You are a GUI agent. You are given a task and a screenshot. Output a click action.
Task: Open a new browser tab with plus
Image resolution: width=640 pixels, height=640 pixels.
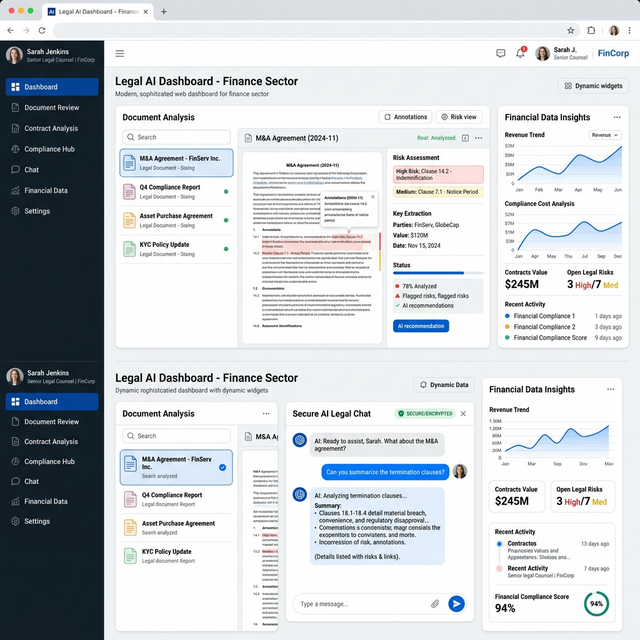[164, 11]
